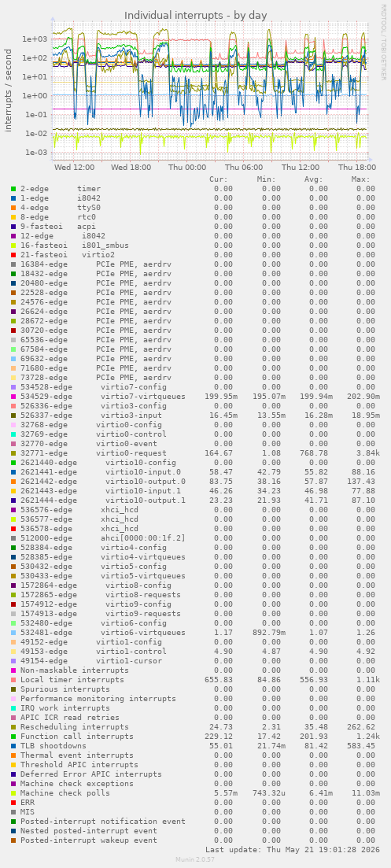Click the Max: column header
The image size is (391, 868).
(x=360, y=179)
